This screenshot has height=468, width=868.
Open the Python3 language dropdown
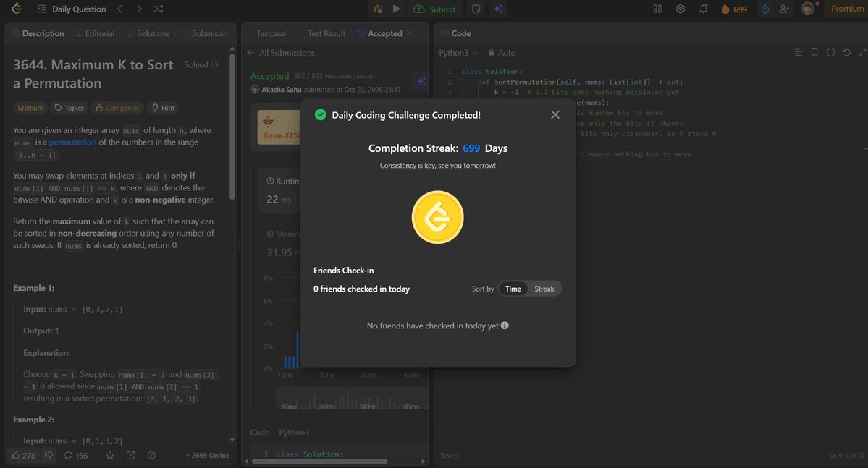(458, 53)
